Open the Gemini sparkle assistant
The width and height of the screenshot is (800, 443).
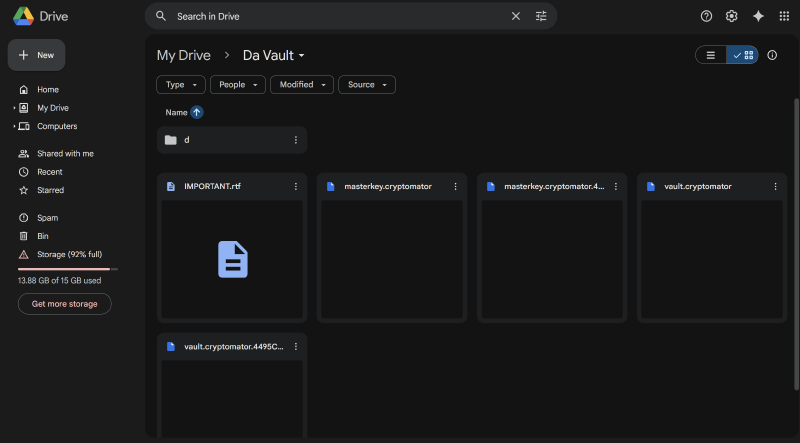(x=758, y=16)
